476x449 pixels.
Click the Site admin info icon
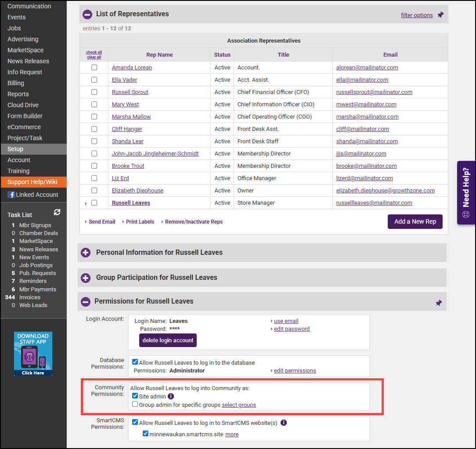[171, 396]
